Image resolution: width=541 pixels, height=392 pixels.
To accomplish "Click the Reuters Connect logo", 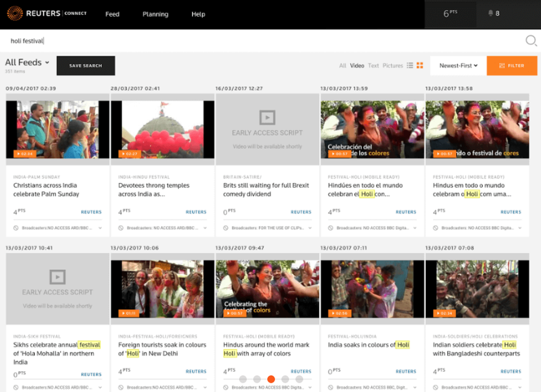I will [47, 14].
